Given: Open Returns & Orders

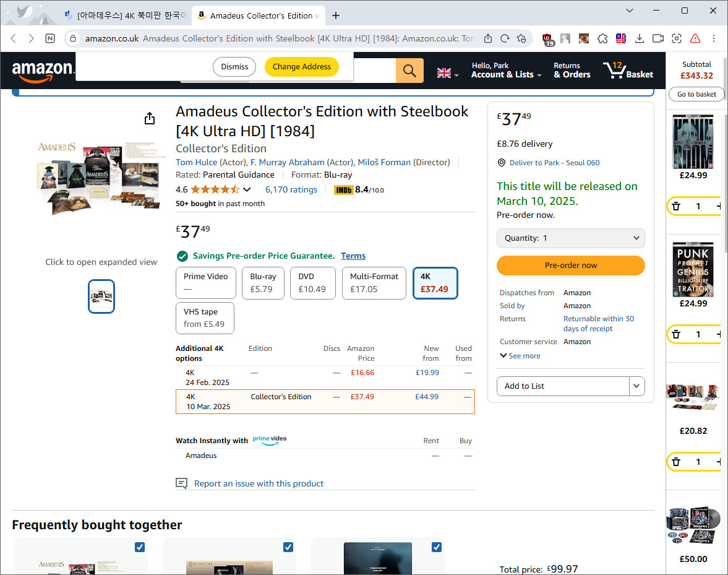Looking at the screenshot, I should pyautogui.click(x=572, y=70).
